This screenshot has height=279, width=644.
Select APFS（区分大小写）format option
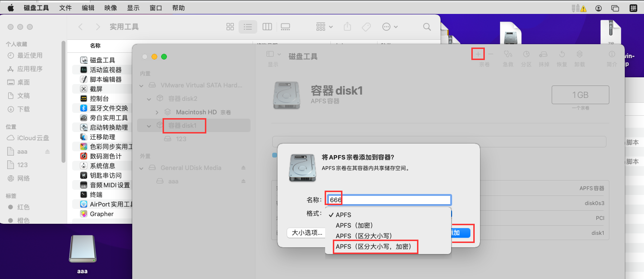[364, 236]
